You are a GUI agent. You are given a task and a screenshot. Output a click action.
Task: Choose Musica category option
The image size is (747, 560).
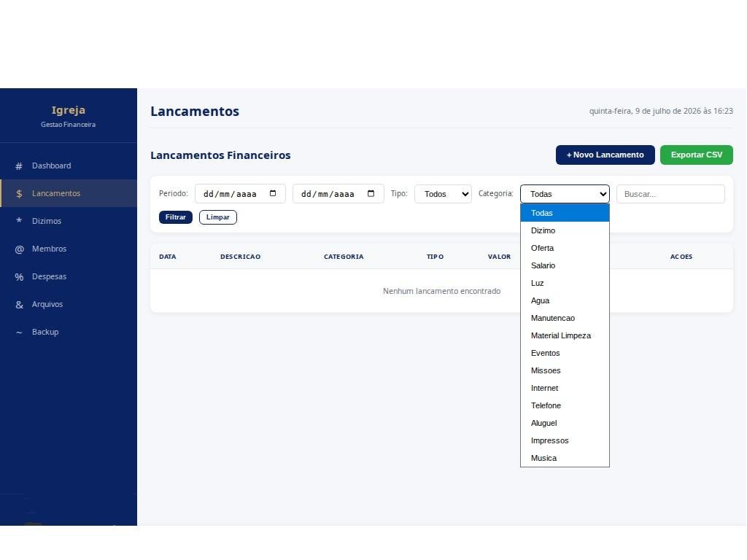[565, 458]
